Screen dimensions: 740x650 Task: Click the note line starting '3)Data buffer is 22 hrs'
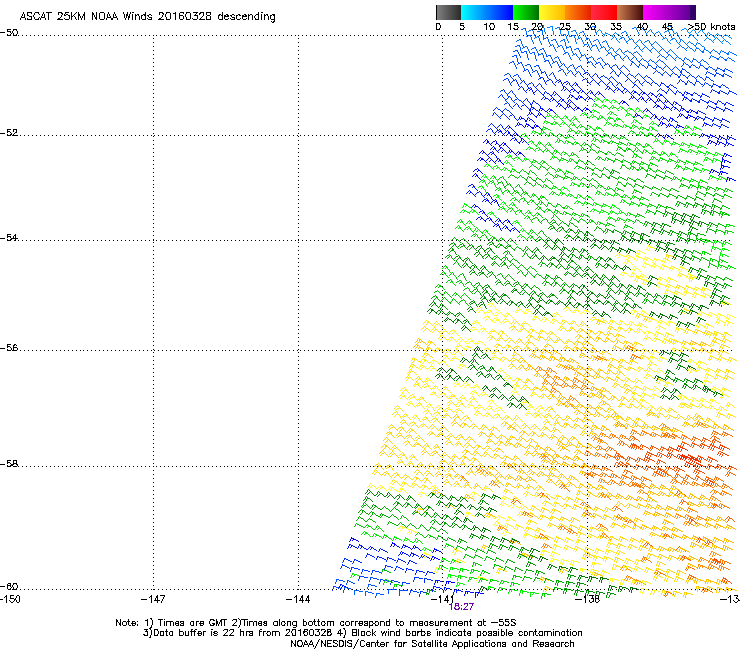pyautogui.click(x=362, y=633)
